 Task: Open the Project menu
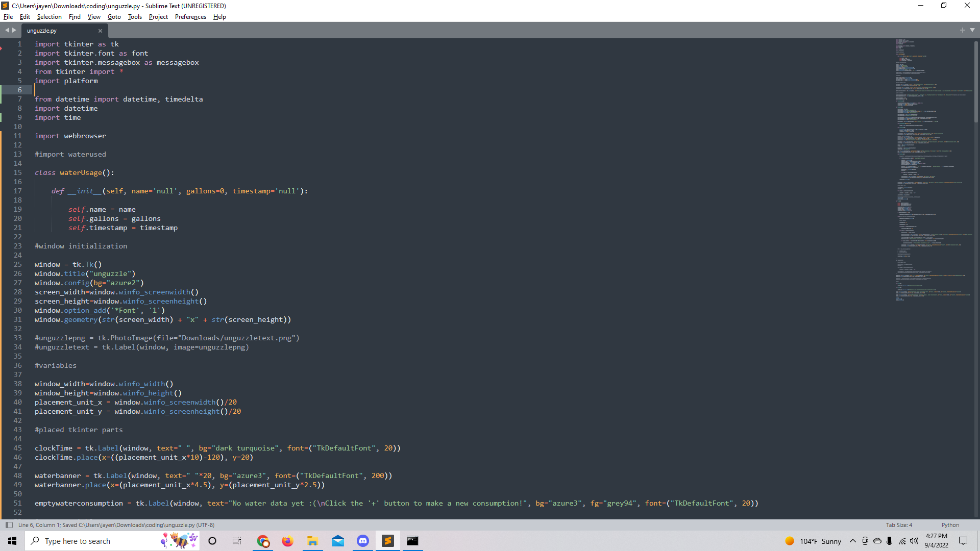[158, 17]
